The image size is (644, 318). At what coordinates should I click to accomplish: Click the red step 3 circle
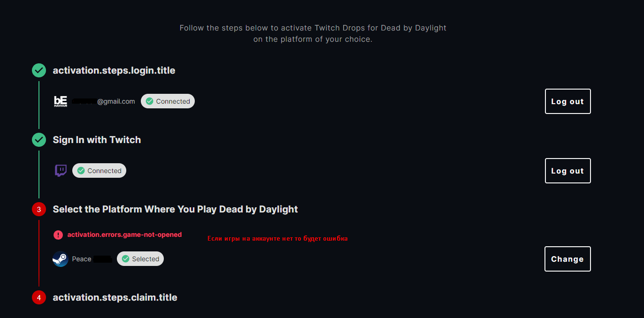click(x=39, y=209)
